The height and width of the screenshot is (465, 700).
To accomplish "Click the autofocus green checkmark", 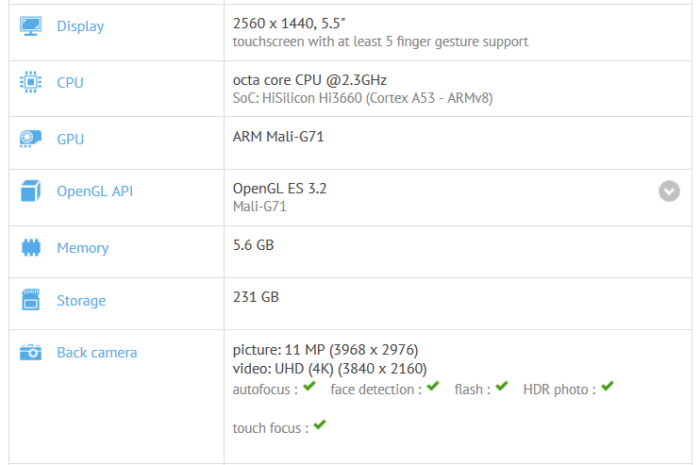I will click(310, 387).
